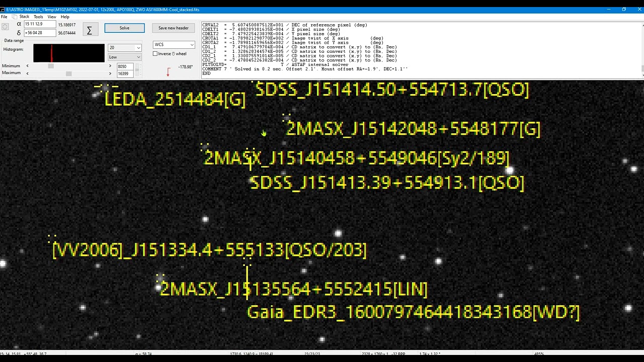Click the Maximum slider thumb
644x362 pixels.
[x=69, y=73]
